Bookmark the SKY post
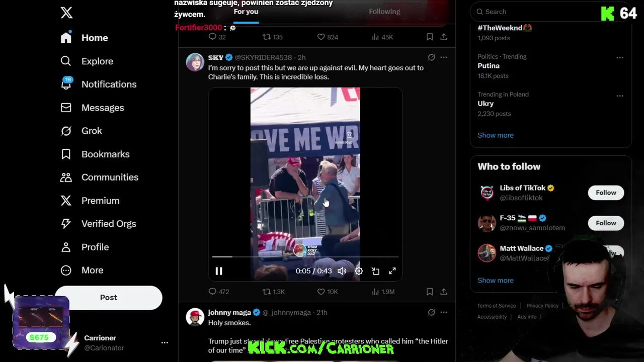The height and width of the screenshot is (362, 644). click(430, 292)
